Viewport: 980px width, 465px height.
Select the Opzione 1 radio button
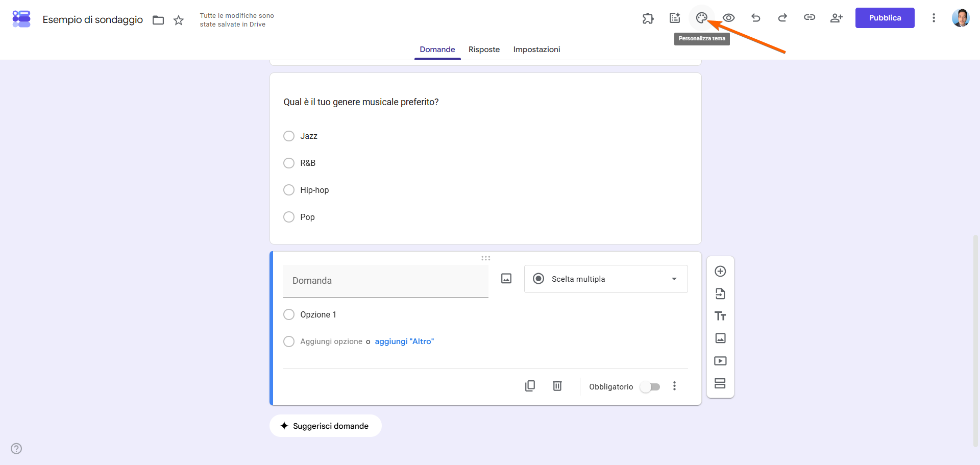point(289,314)
